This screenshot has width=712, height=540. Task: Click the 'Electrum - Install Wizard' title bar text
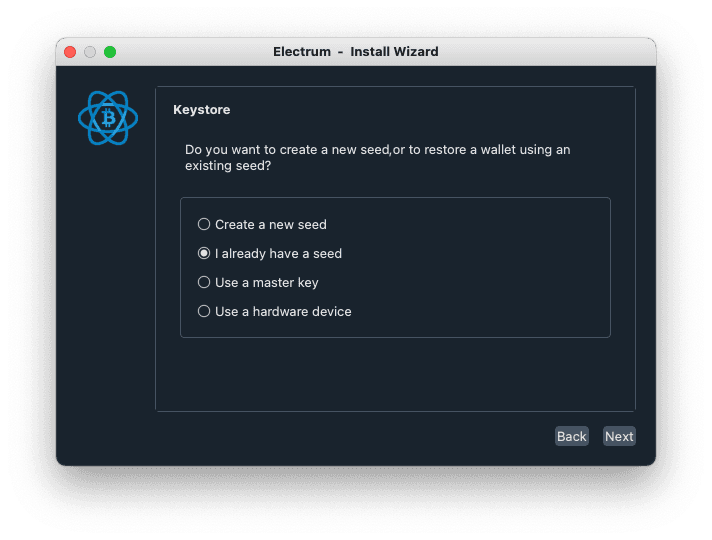355,52
